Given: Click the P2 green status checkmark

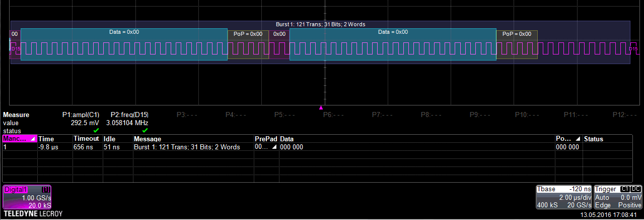Looking at the screenshot, I should [x=145, y=130].
